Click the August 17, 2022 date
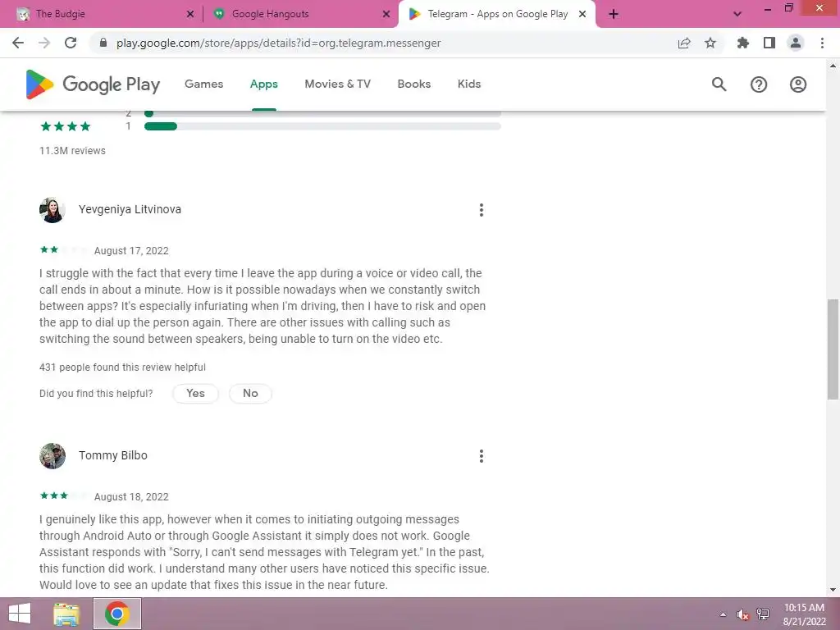The height and width of the screenshot is (630, 840). tap(131, 251)
